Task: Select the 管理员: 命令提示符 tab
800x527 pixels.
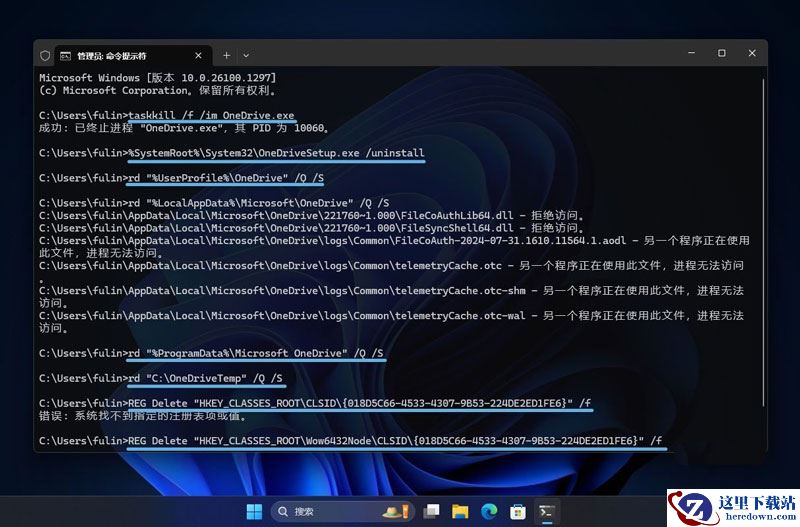Action: tap(132, 56)
